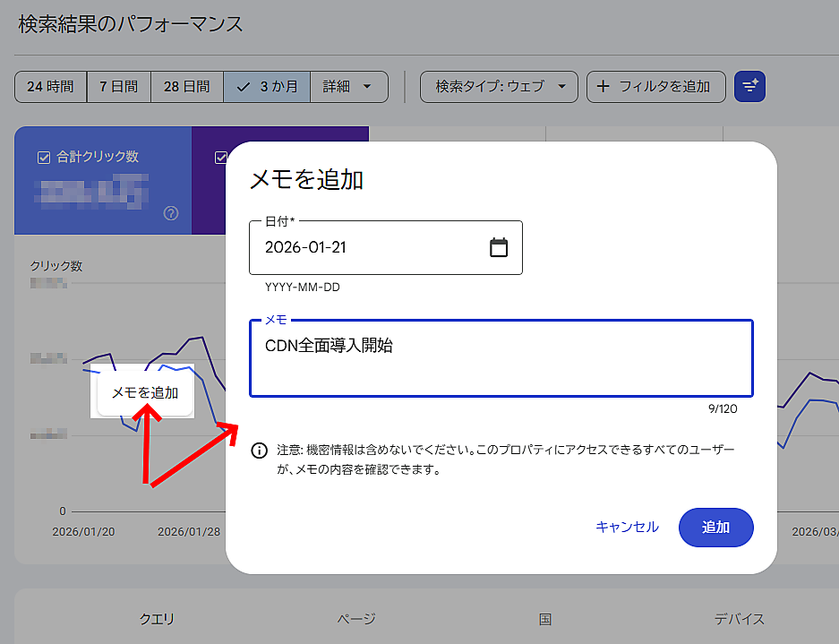This screenshot has height=644, width=839.
Task: Click キャンセル to dismiss the dialog
Action: tap(627, 528)
